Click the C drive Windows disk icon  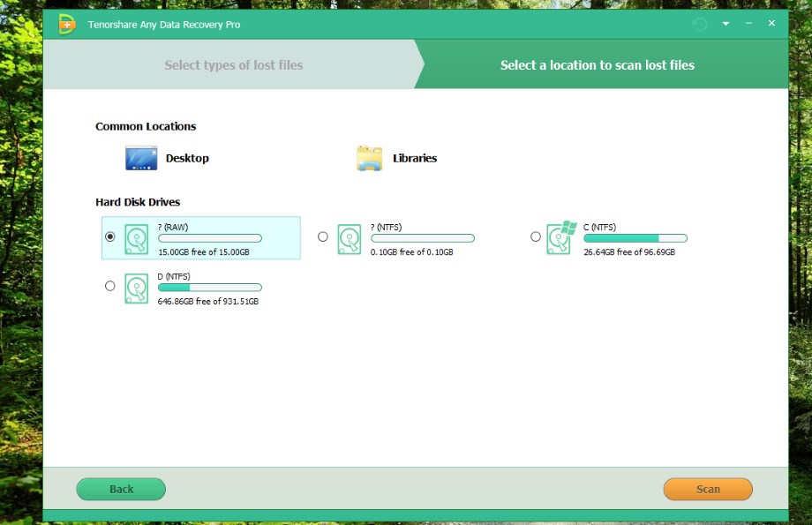click(560, 237)
